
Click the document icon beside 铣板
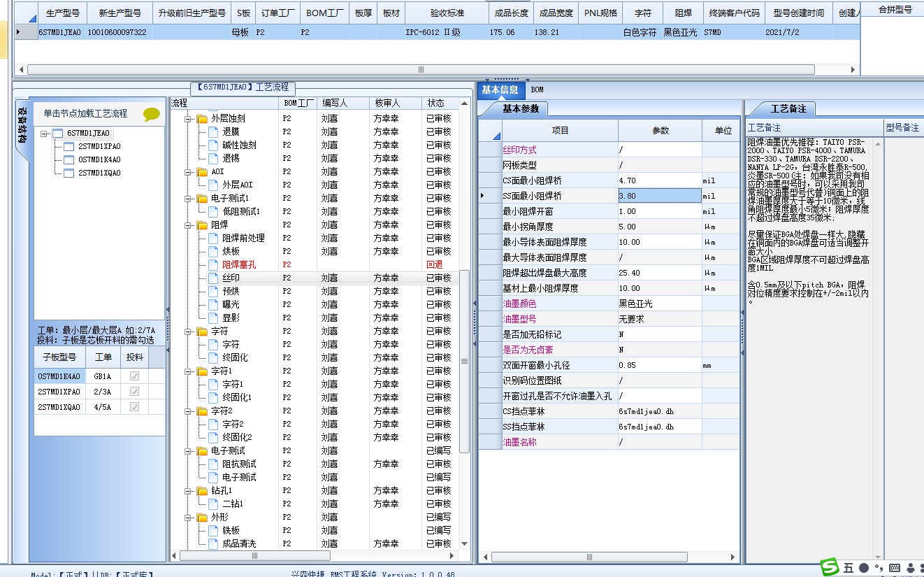pyautogui.click(x=213, y=531)
